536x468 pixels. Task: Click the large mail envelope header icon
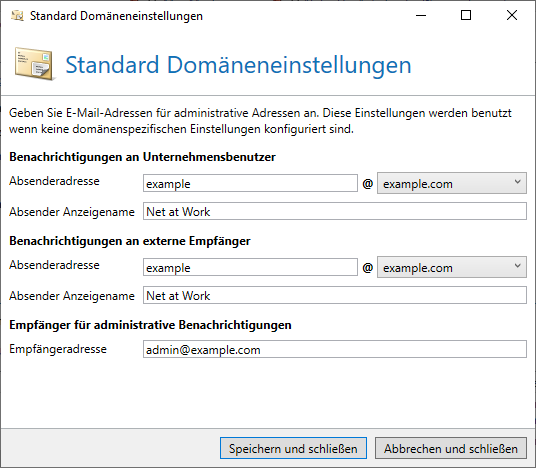pyautogui.click(x=35, y=64)
